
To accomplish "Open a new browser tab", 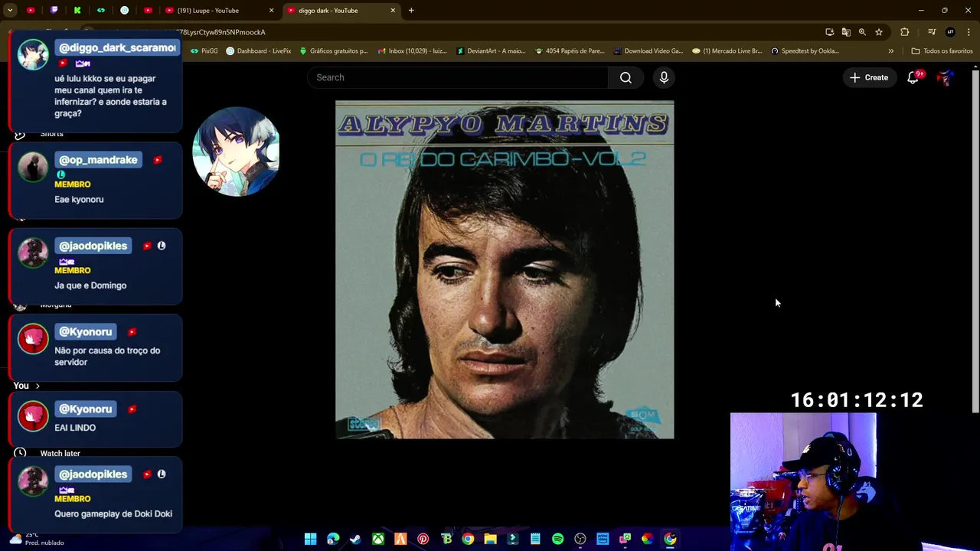I will point(411,11).
